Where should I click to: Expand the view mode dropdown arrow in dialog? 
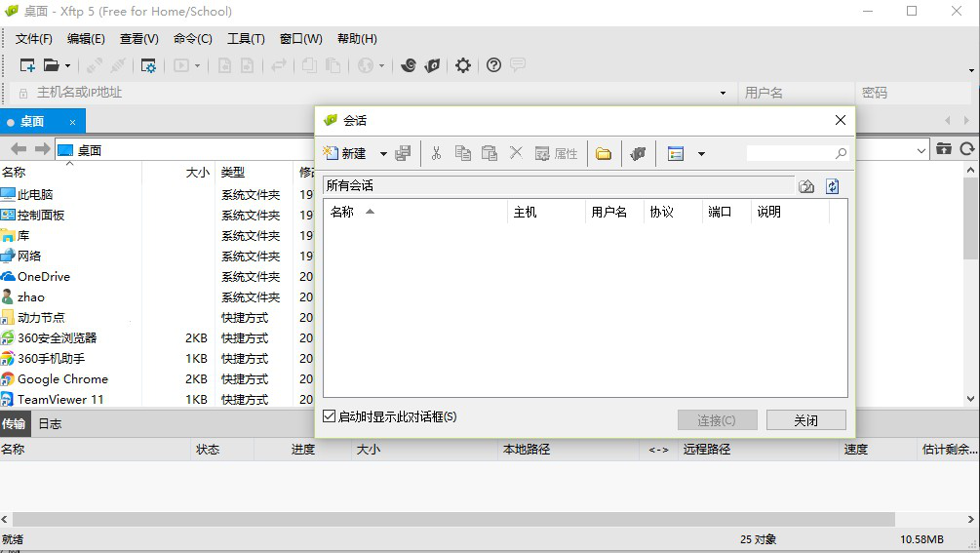coord(701,154)
